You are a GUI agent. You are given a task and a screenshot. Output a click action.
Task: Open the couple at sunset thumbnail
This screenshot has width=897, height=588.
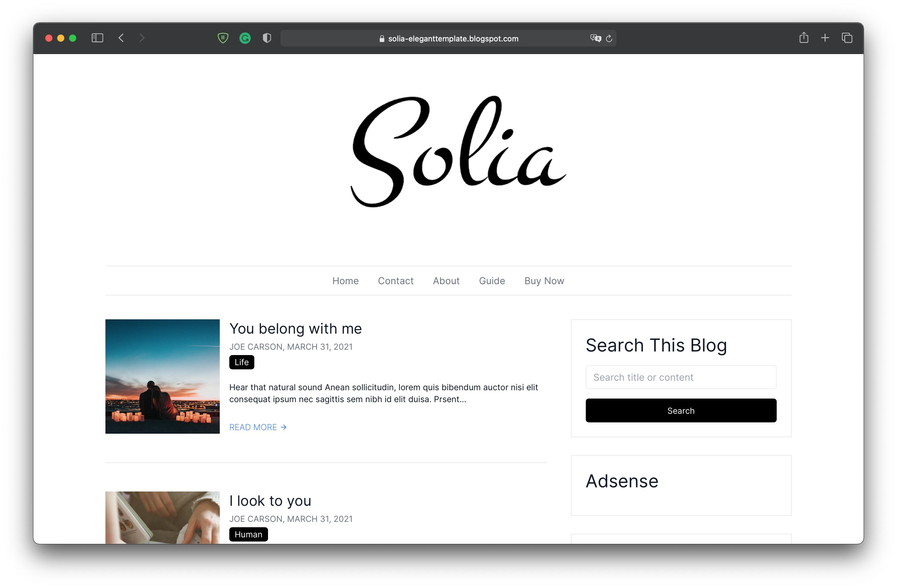tap(162, 377)
